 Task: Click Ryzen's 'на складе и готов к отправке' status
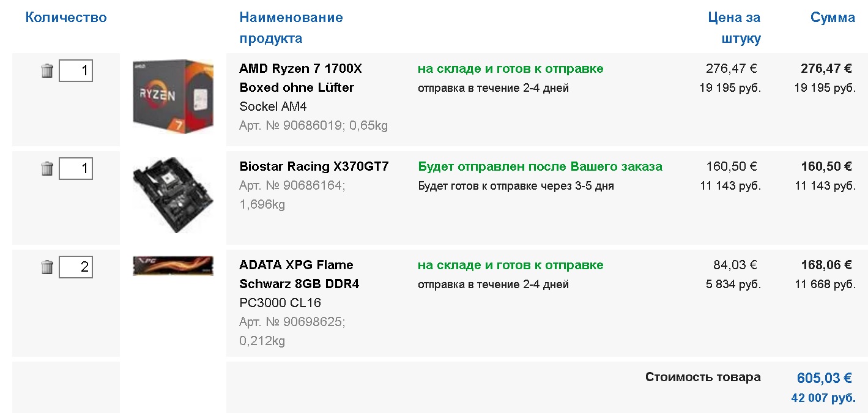(x=510, y=69)
